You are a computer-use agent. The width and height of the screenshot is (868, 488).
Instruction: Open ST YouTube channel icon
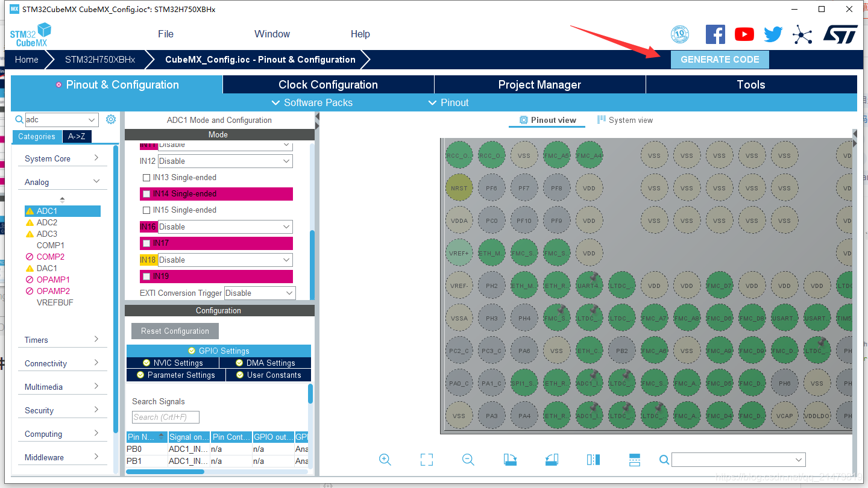click(x=744, y=34)
